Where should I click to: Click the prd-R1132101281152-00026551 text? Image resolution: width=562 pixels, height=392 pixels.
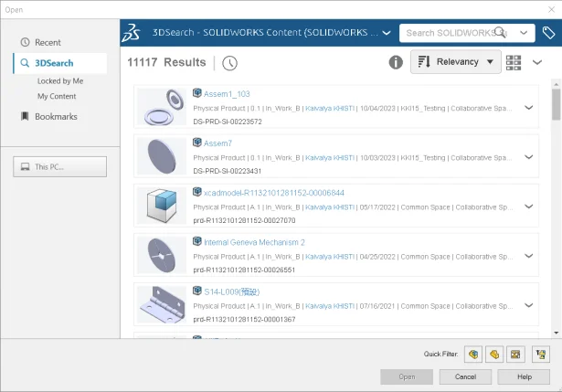[244, 270]
